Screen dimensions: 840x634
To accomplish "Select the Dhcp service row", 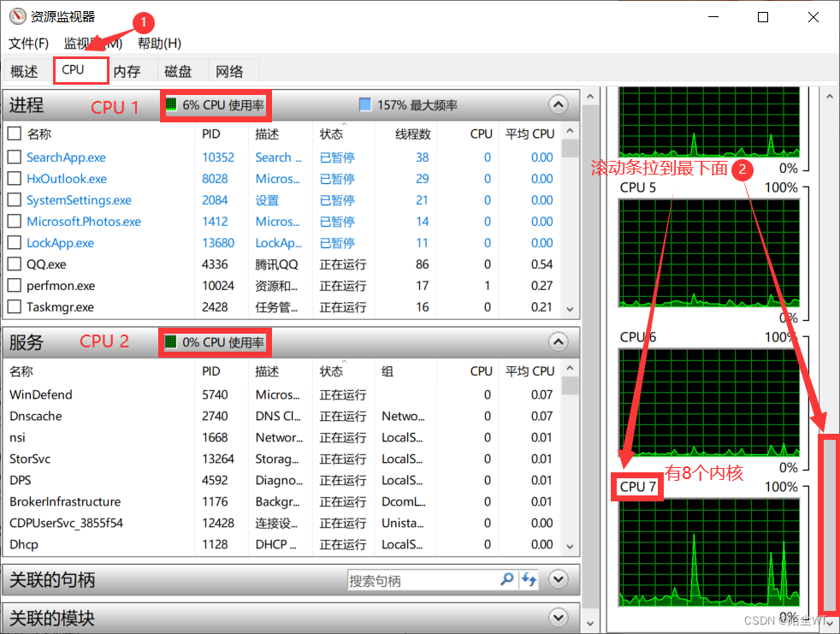I will (x=281, y=545).
